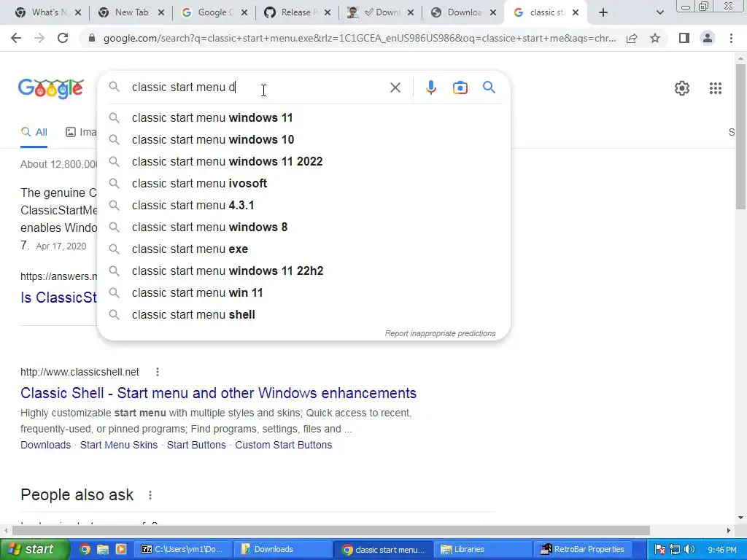Bookmark this page with the star icon
747x560 pixels.
point(655,38)
